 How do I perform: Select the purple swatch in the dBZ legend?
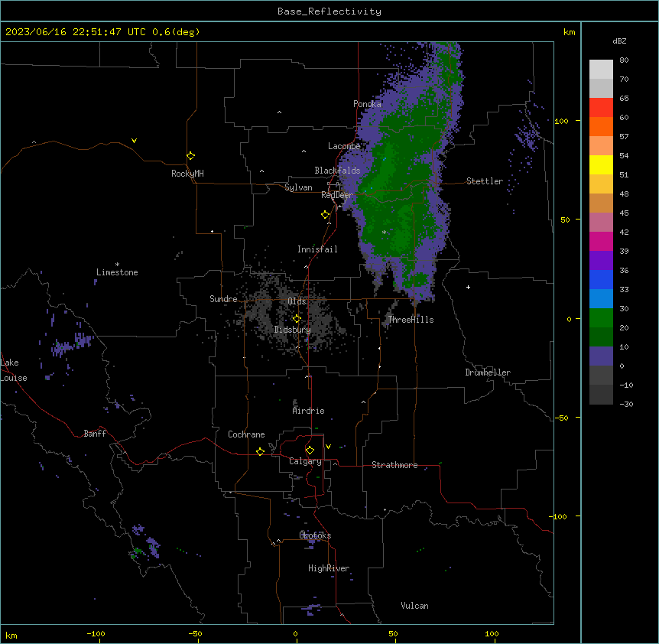(x=601, y=260)
